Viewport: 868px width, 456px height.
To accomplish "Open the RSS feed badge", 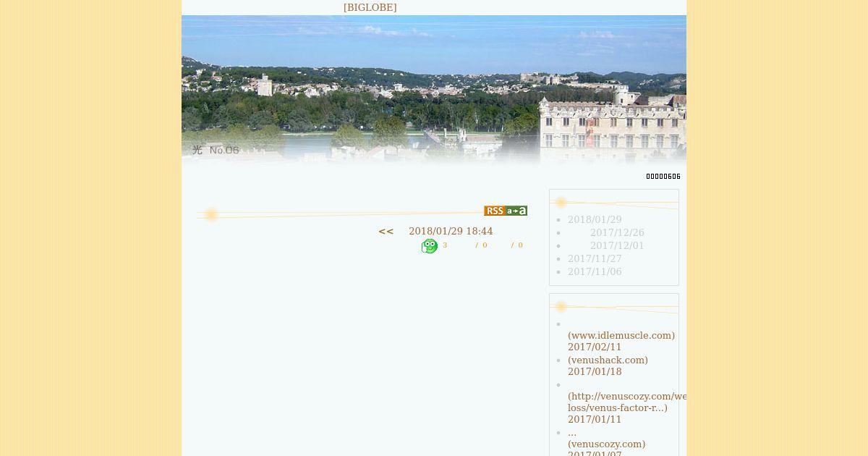I will click(494, 211).
